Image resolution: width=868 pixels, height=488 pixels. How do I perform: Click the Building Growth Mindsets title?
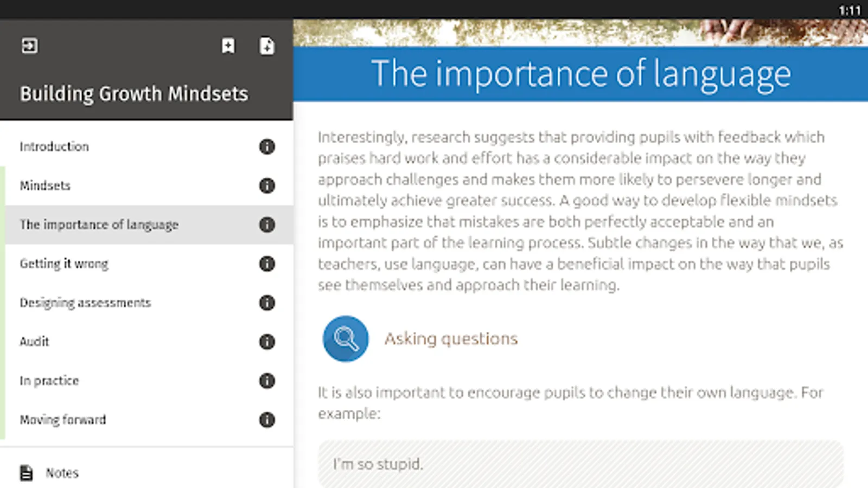[134, 94]
